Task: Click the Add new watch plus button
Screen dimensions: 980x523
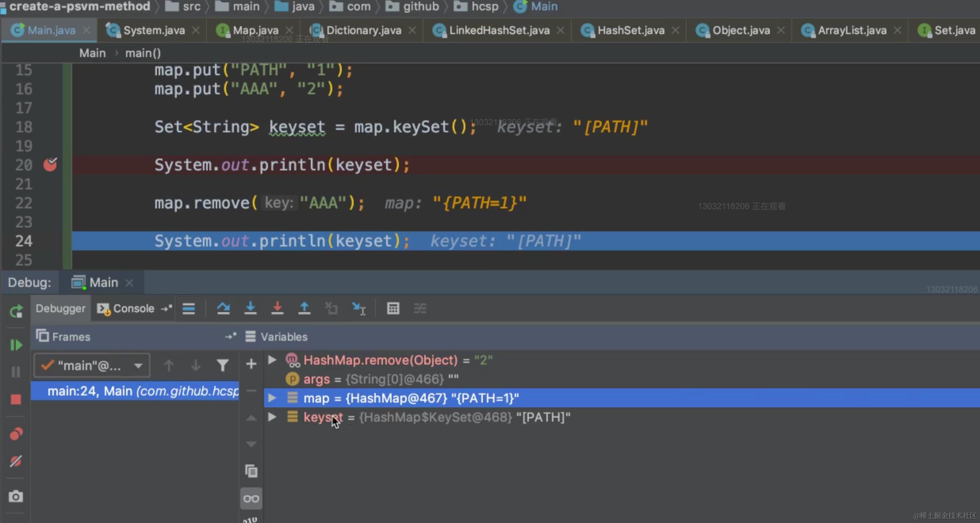Action: click(x=251, y=364)
